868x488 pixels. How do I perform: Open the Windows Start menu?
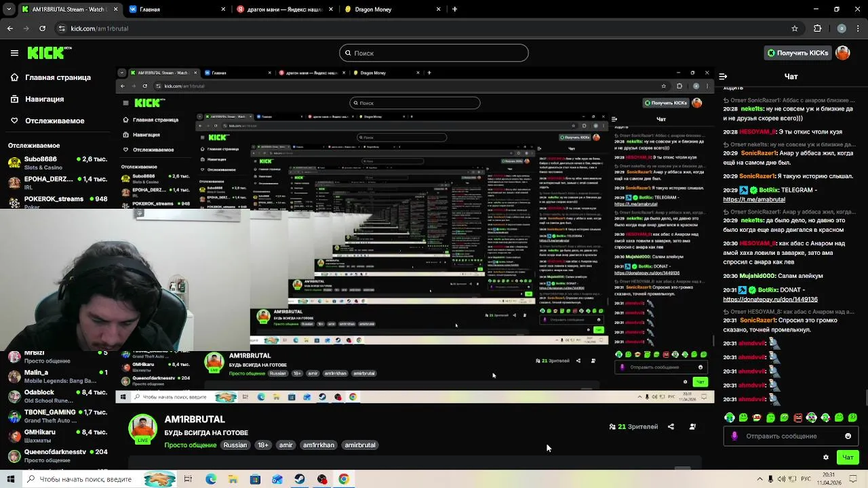click(10, 479)
